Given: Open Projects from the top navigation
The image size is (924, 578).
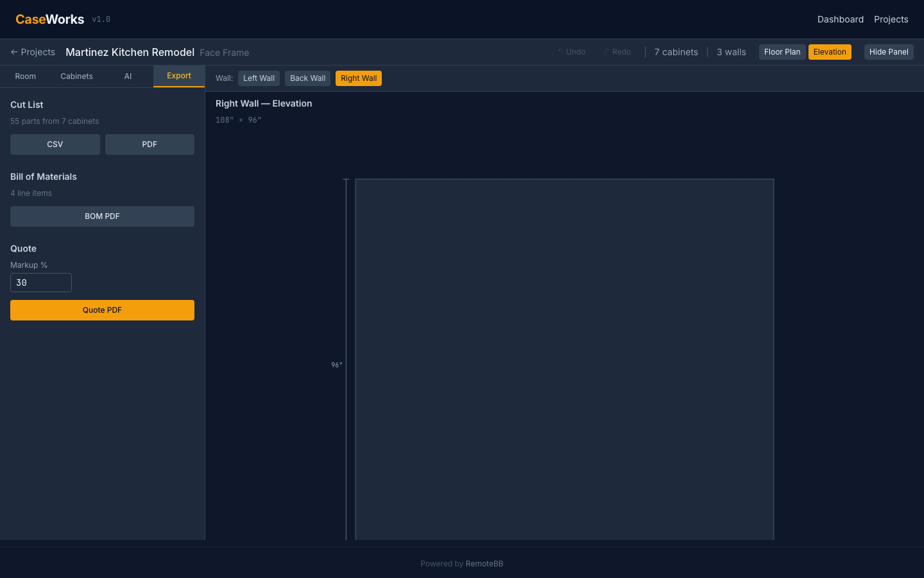Looking at the screenshot, I should (891, 19).
